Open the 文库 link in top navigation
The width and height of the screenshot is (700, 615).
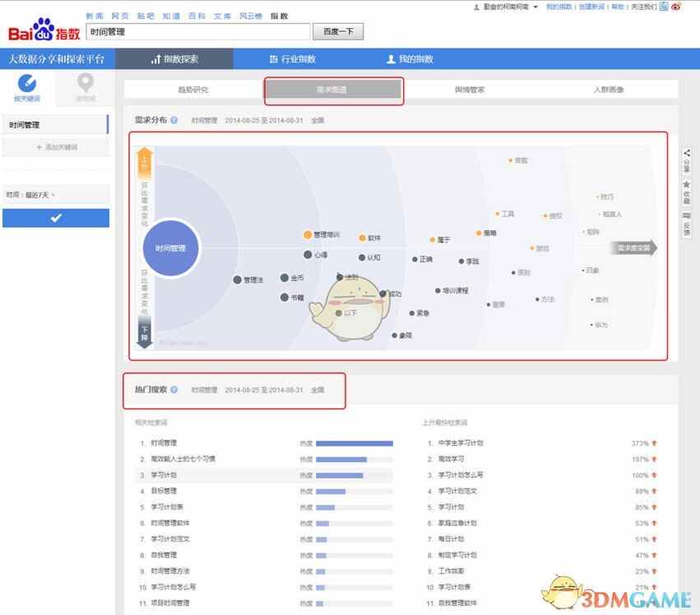click(222, 16)
